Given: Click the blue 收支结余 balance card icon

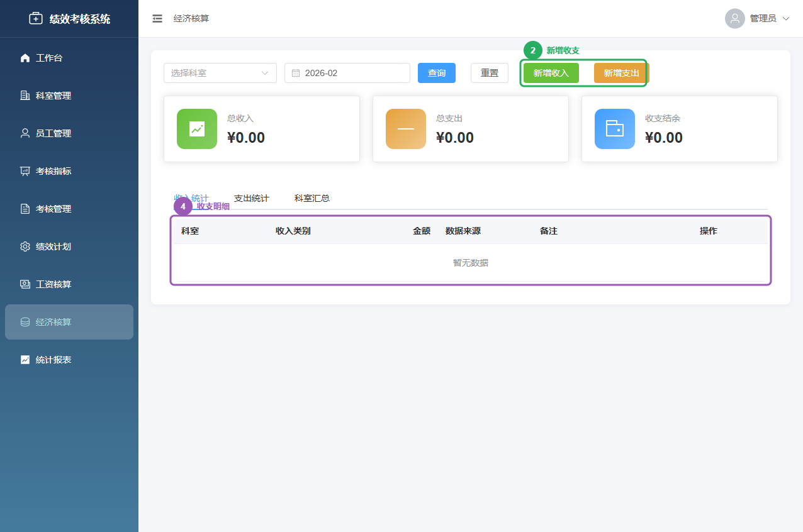Looking at the screenshot, I should point(614,128).
